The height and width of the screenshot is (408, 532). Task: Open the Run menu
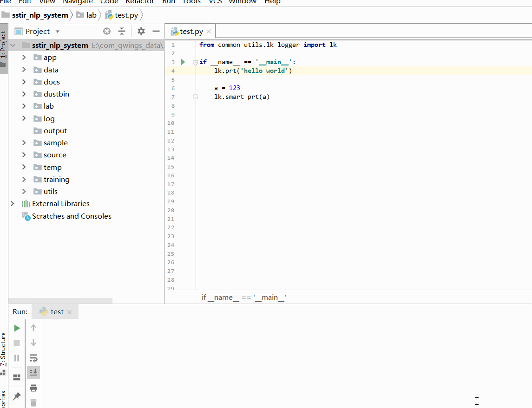click(x=169, y=2)
